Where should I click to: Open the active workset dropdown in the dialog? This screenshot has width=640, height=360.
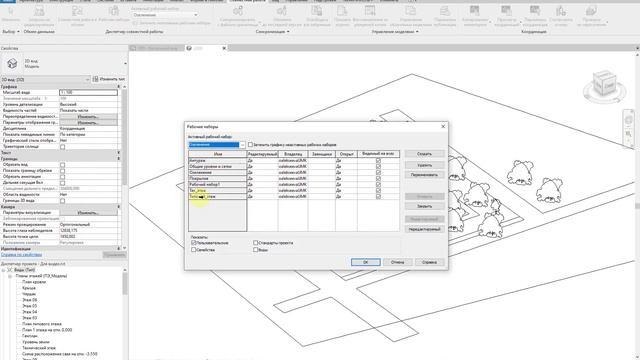(242, 145)
